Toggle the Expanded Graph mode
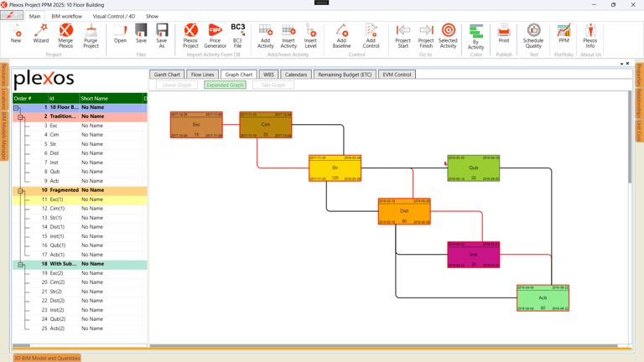 coord(225,85)
